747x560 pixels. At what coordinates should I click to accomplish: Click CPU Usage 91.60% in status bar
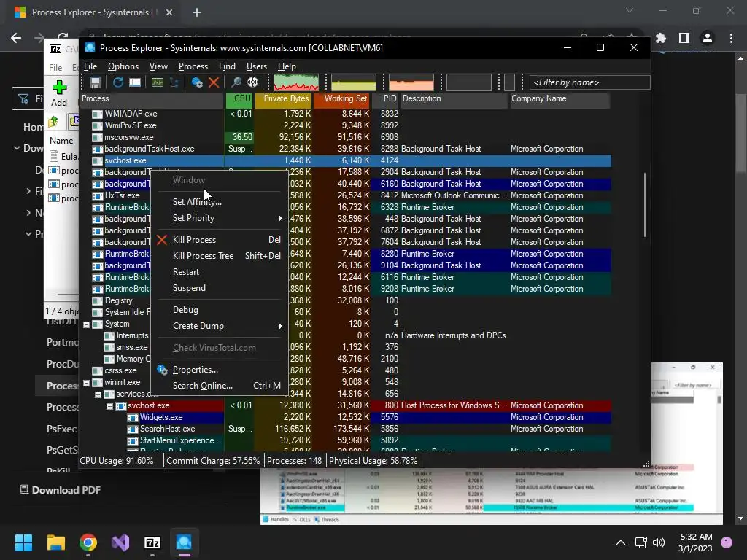[x=117, y=461]
